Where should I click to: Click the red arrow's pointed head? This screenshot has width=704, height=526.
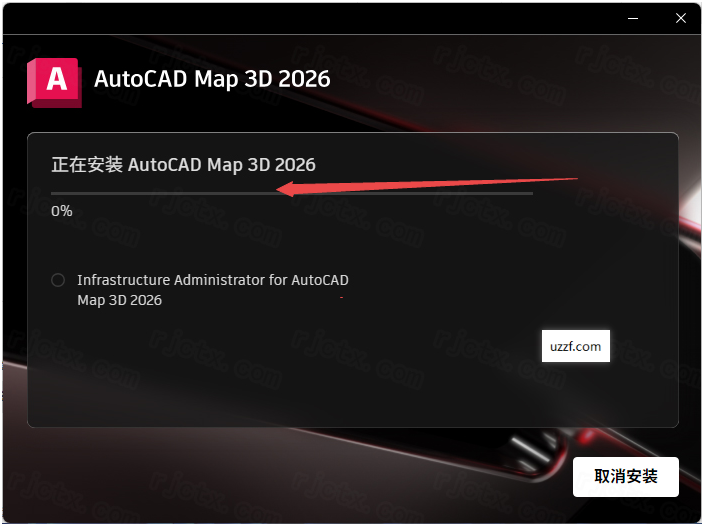[x=281, y=190]
